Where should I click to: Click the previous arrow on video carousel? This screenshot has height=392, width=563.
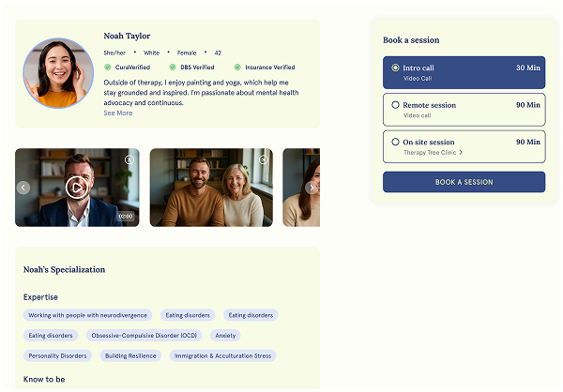click(23, 188)
